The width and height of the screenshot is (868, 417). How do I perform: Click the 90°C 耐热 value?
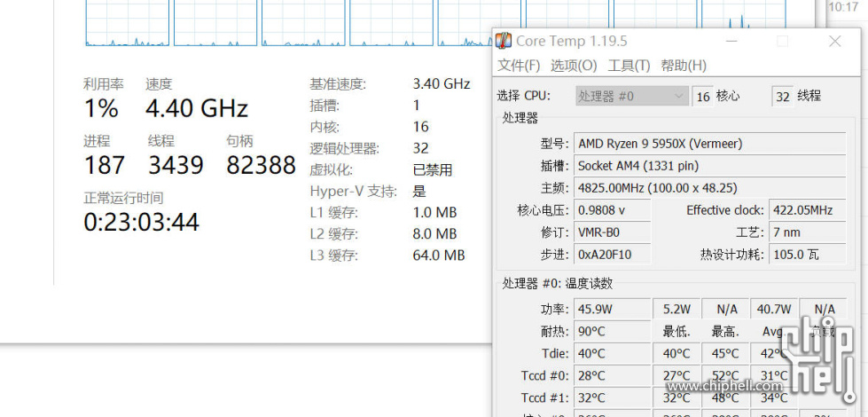coord(613,331)
